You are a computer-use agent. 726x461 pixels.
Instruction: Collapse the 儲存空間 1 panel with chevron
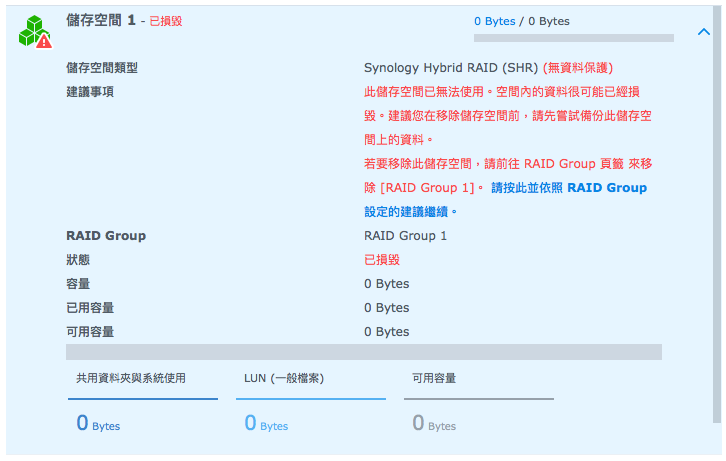[703, 31]
